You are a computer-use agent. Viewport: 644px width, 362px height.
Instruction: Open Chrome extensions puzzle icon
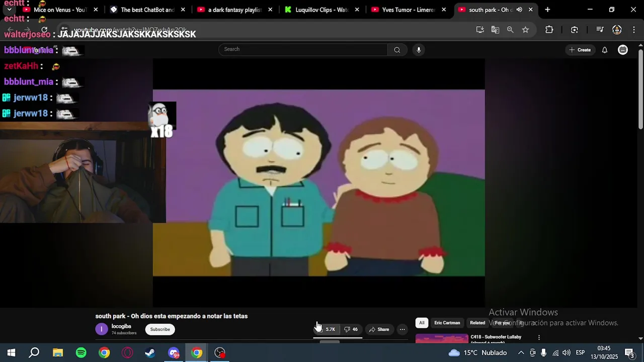click(549, 30)
